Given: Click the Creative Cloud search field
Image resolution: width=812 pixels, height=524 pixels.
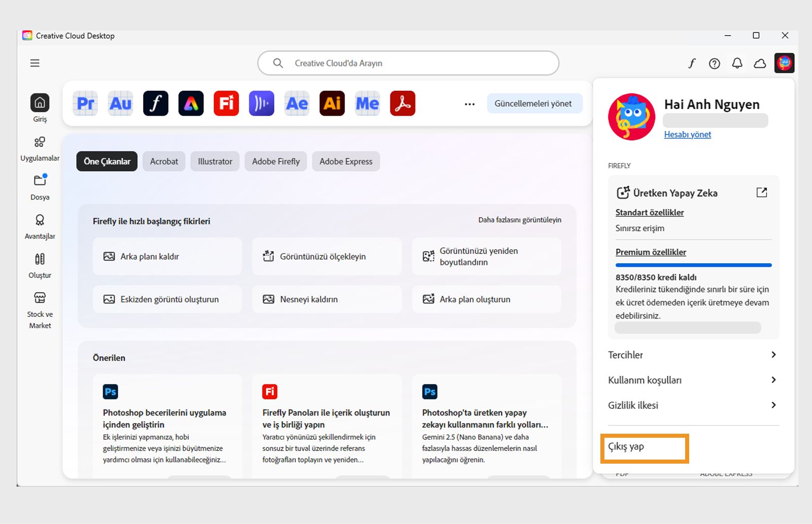Looking at the screenshot, I should (409, 63).
